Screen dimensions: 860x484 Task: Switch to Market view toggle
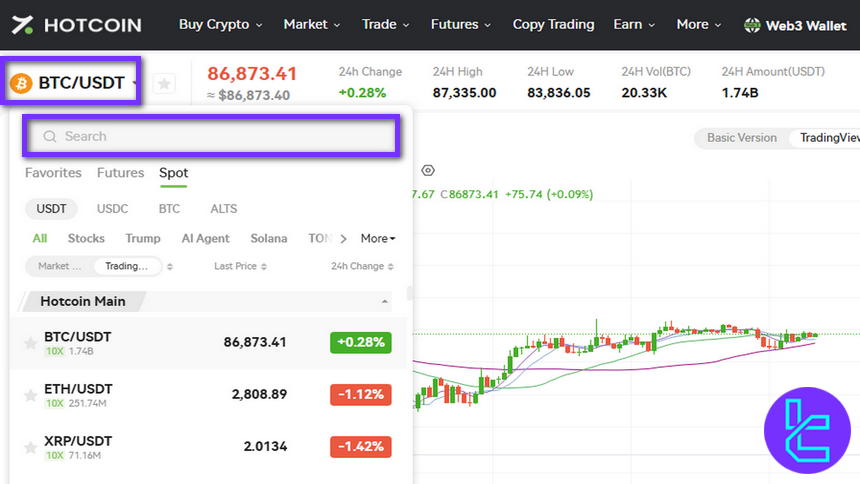click(x=59, y=266)
